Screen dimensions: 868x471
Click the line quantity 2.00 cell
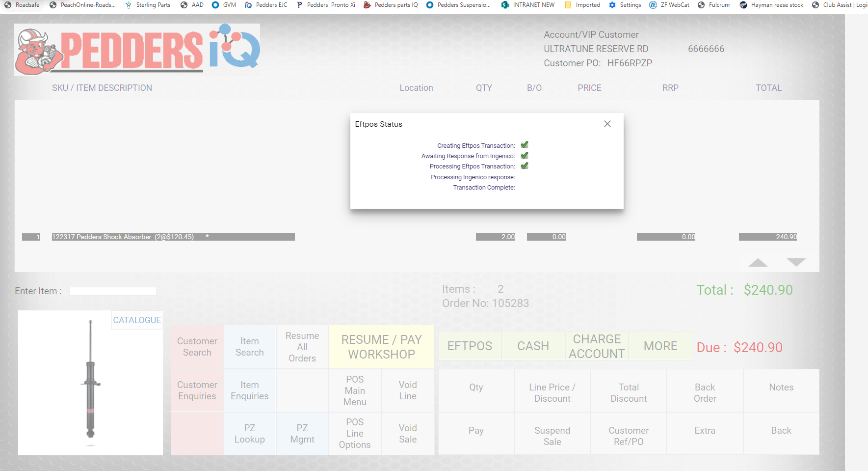click(496, 237)
